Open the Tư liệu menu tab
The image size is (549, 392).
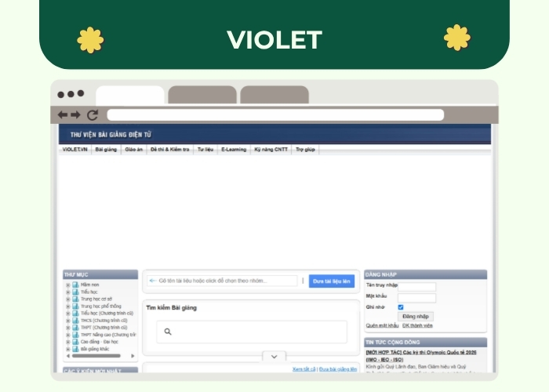(205, 150)
